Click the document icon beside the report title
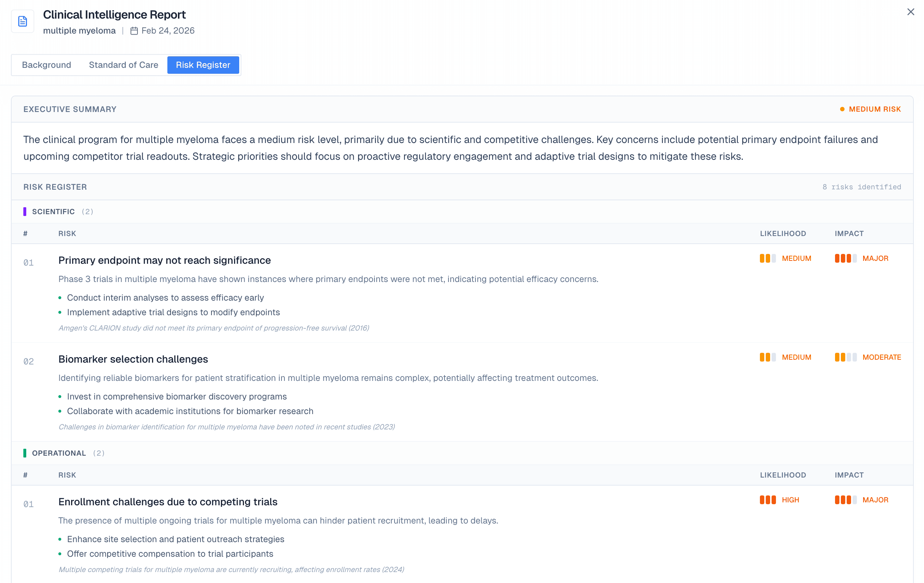 [22, 21]
